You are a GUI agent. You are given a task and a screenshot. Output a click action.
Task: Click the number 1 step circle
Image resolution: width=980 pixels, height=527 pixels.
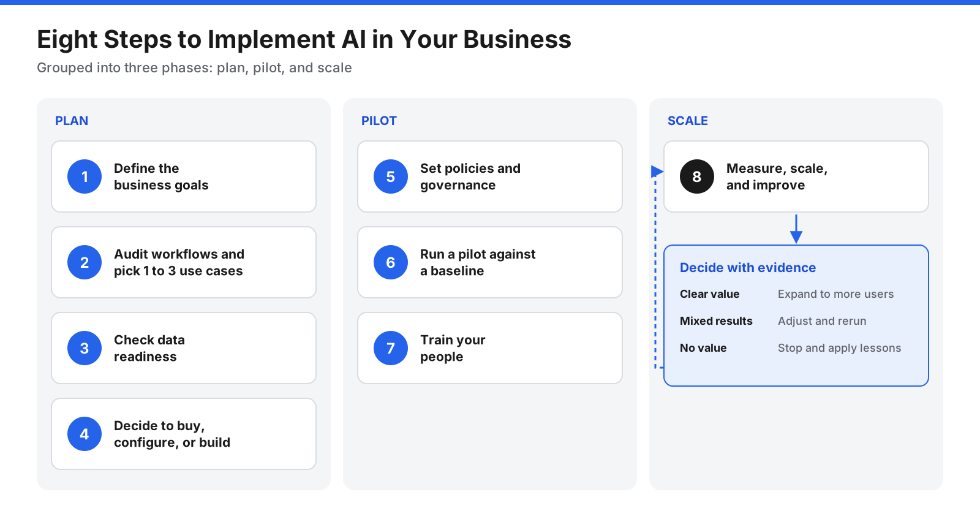[85, 176]
